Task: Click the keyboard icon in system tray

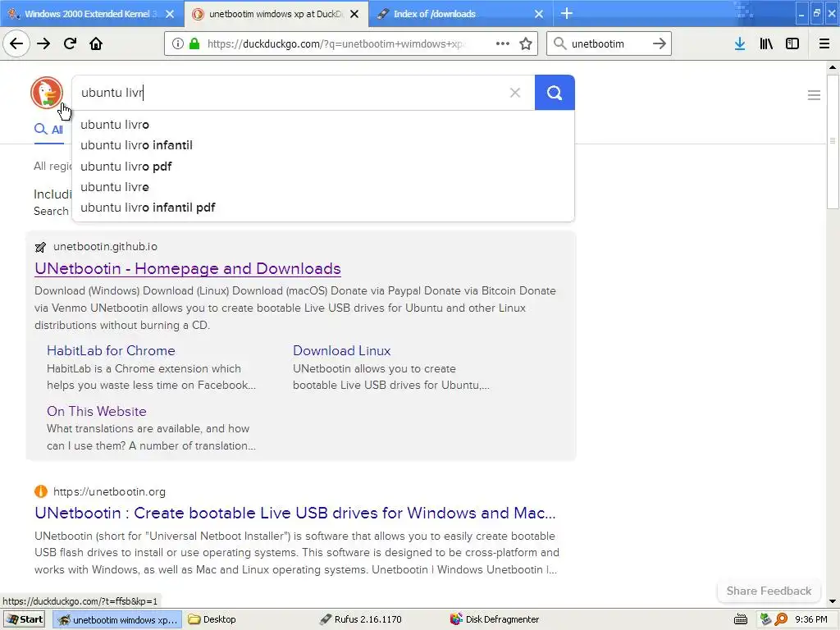Action: (741, 619)
